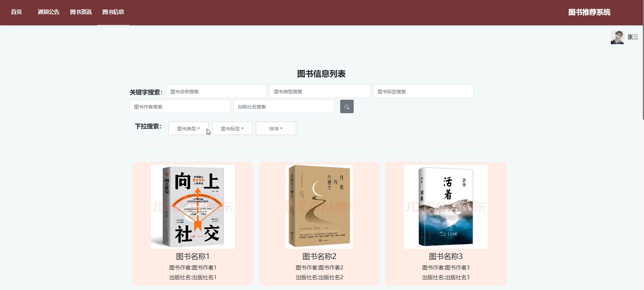Viewport: 644px width, 290px height.
Task: Click the magnifier search button
Action: tap(346, 107)
